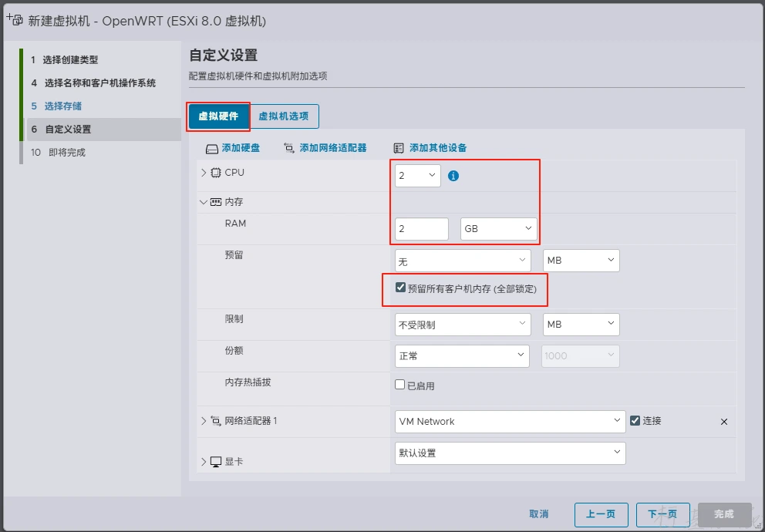
Task: Toggle reserve all guest memory checkbox
Action: tap(400, 288)
